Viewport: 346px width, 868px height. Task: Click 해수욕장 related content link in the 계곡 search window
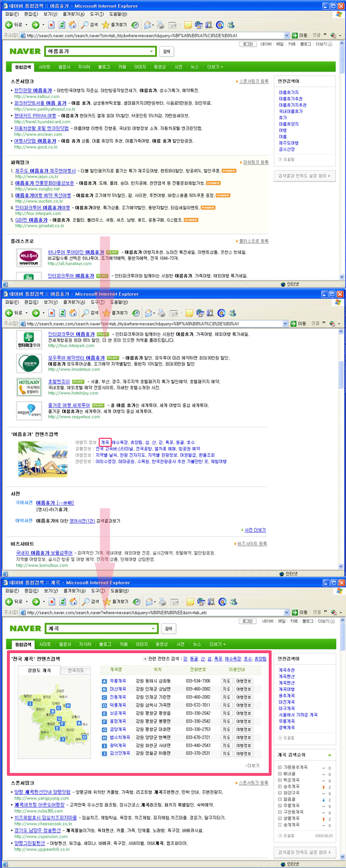232,658
